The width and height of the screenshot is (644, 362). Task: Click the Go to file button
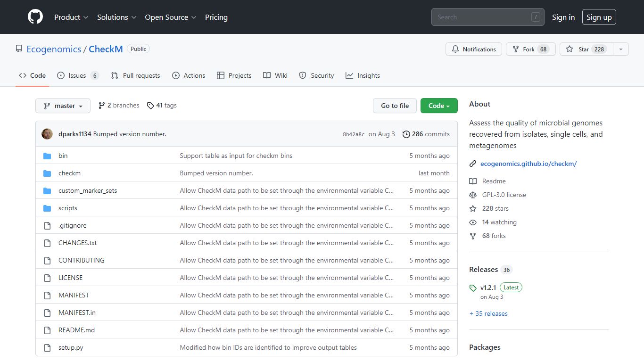point(395,106)
